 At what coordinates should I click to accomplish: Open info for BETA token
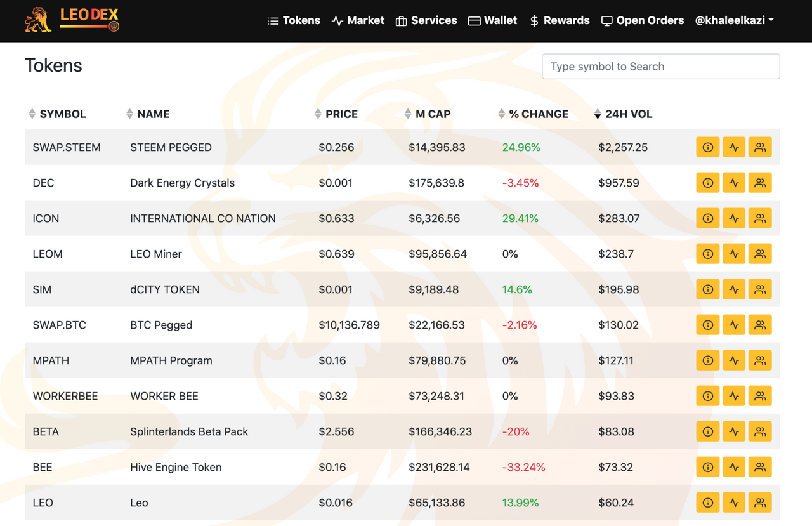(708, 431)
